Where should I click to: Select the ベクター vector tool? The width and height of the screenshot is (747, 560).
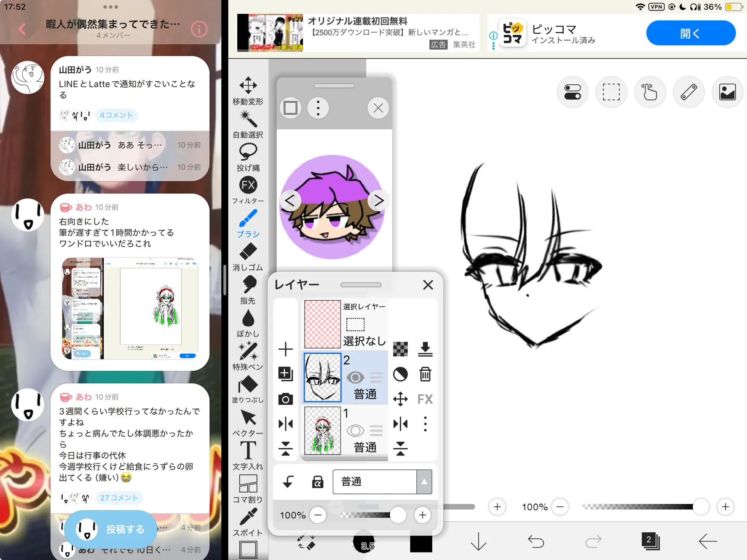(248, 423)
